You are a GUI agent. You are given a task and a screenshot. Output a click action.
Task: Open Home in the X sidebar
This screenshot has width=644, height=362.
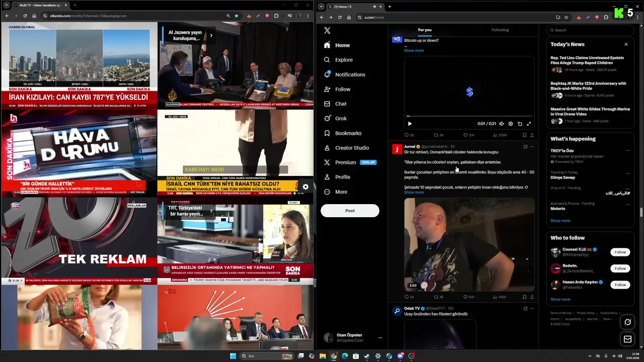(x=337, y=45)
